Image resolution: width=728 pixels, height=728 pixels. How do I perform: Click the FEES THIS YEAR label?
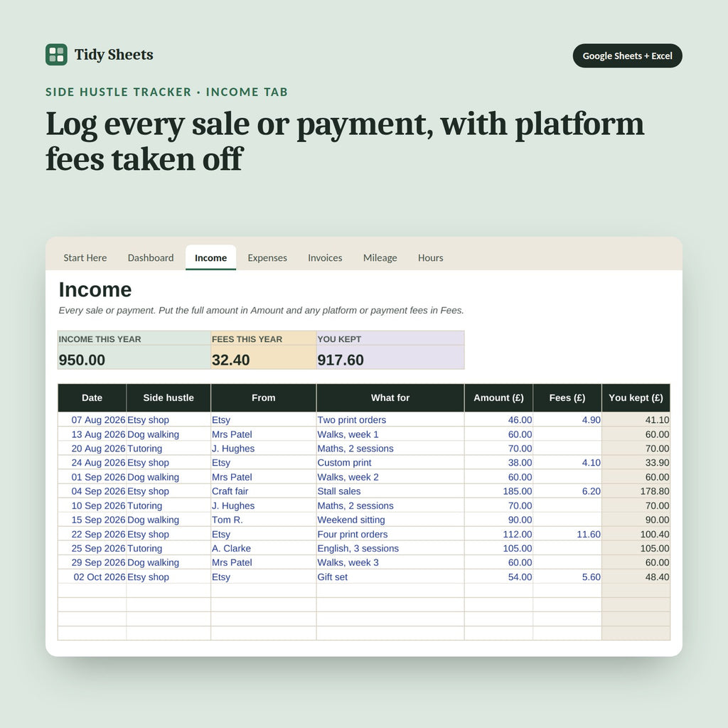pyautogui.click(x=247, y=339)
